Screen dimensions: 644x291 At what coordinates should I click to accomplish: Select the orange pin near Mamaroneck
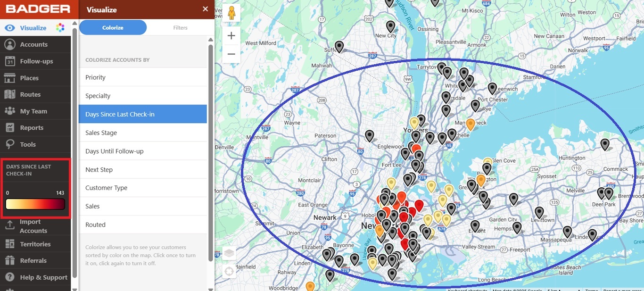click(470, 124)
